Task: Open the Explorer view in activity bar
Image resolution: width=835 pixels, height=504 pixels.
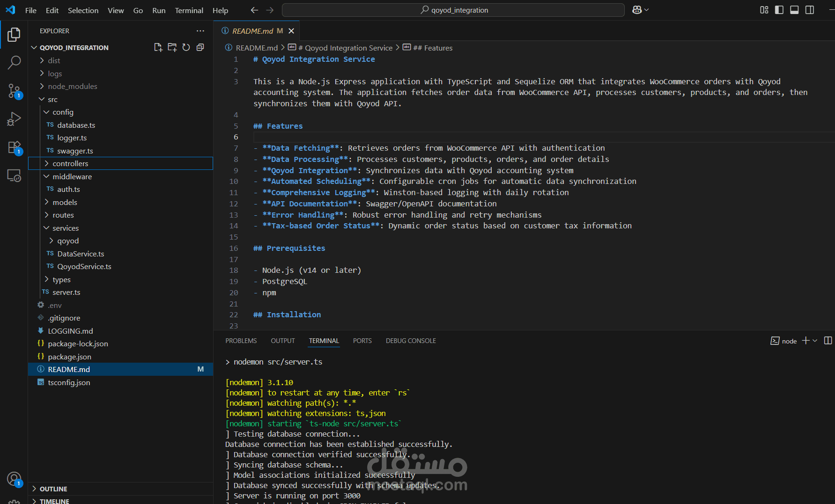Action: [x=14, y=34]
